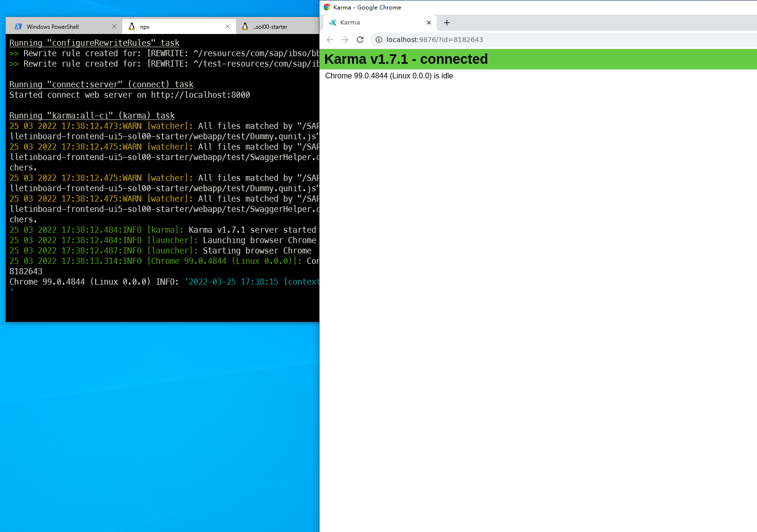The height and width of the screenshot is (532, 757).
Task: View site information for localhost
Action: 378,40
